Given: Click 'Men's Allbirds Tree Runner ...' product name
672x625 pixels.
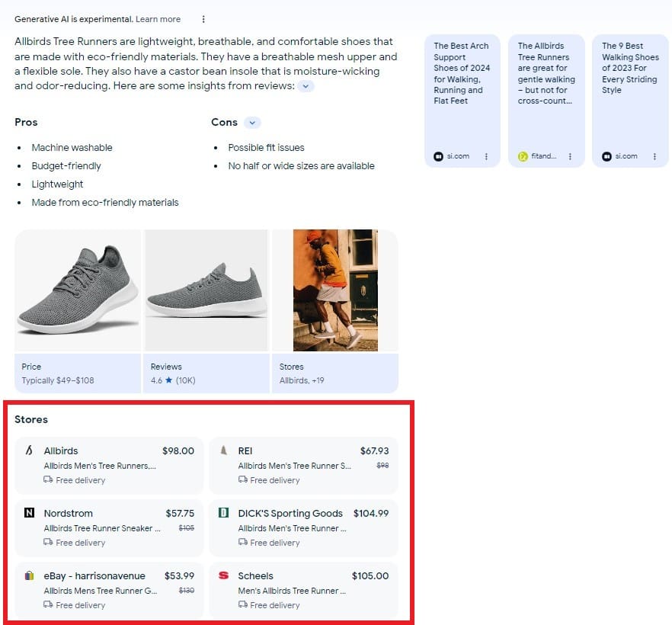Looking at the screenshot, I should pos(292,591).
